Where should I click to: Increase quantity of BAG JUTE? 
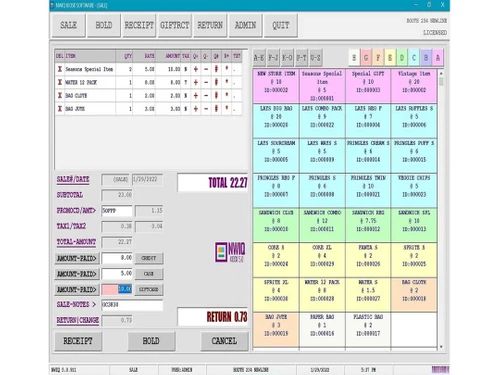[196, 109]
